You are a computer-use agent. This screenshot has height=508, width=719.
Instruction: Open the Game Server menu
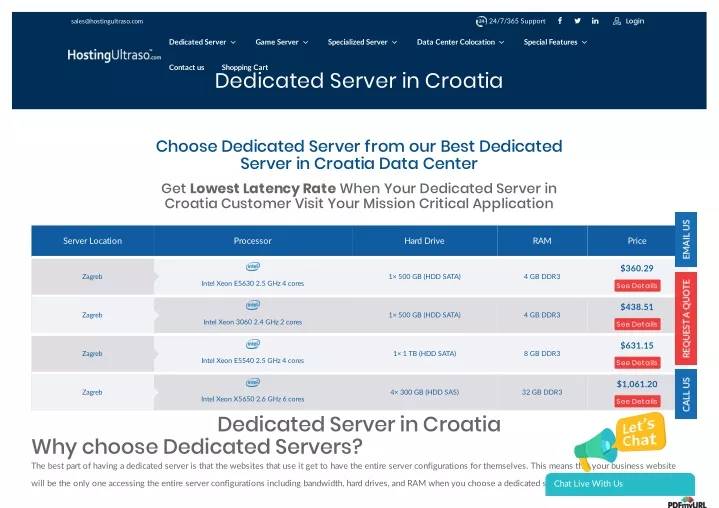(x=277, y=42)
